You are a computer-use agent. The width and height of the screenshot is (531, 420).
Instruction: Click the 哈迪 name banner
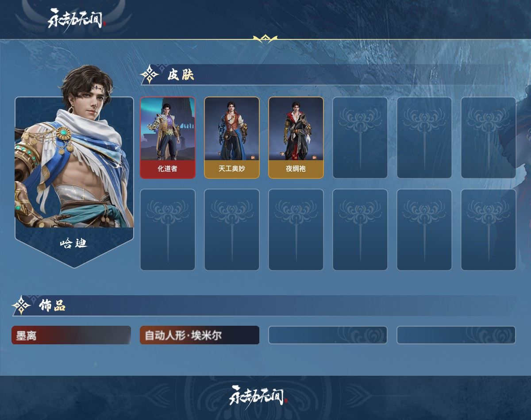(x=74, y=243)
